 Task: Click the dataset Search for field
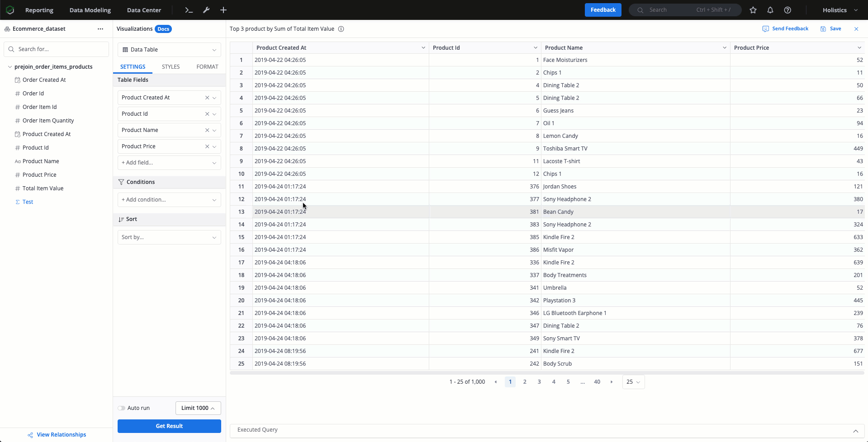[x=56, y=49]
